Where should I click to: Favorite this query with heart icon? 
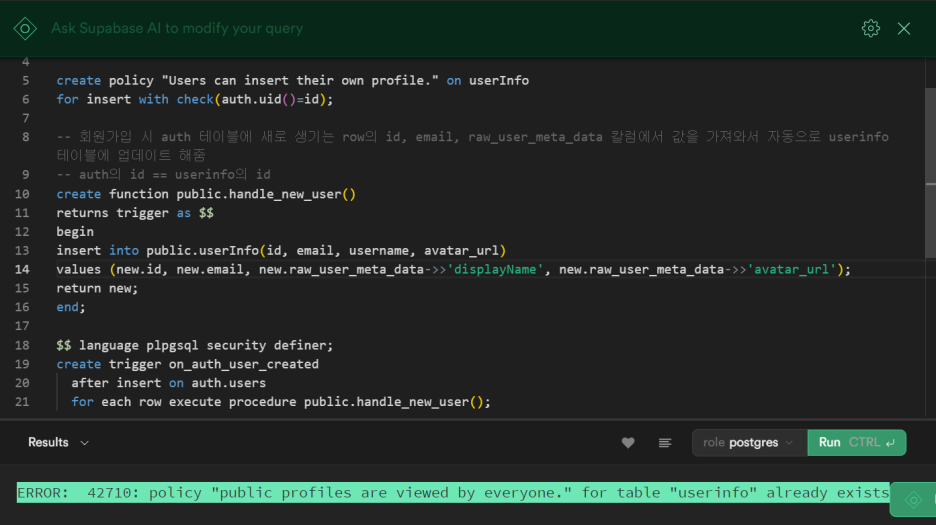tap(628, 443)
